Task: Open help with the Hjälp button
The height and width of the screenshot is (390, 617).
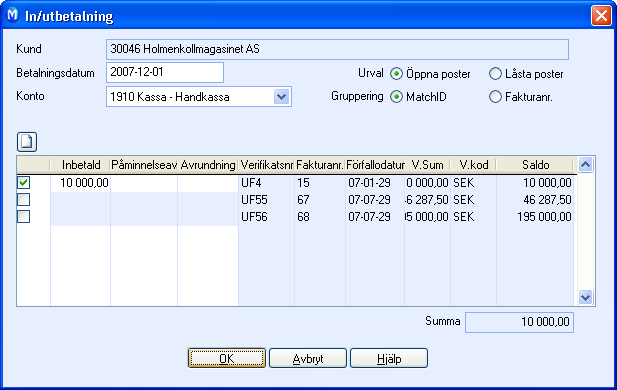Action: click(x=389, y=358)
